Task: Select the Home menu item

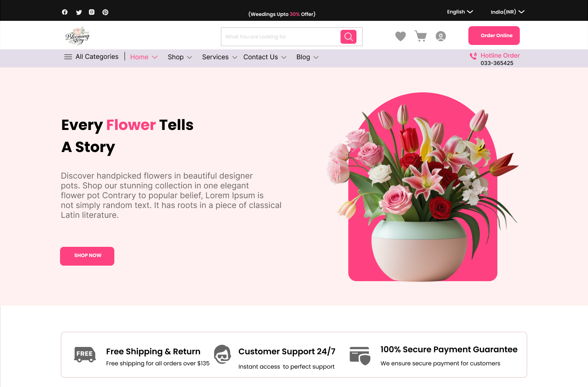Action: (x=143, y=57)
